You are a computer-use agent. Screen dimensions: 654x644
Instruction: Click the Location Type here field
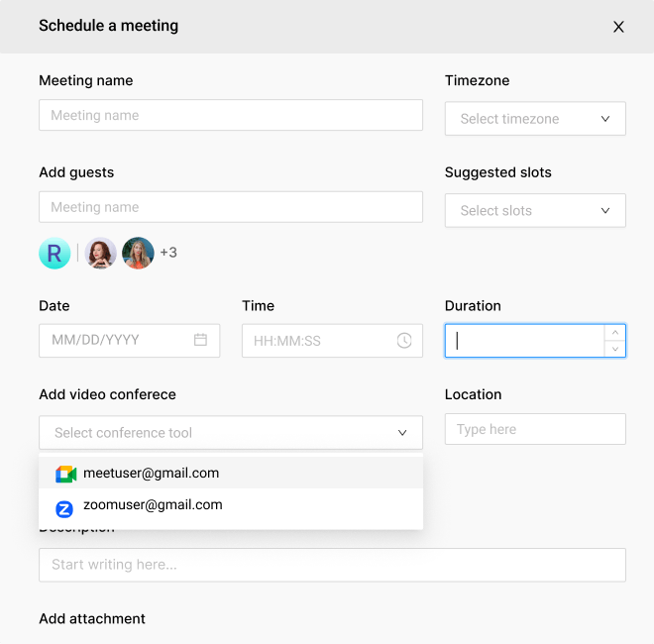pos(535,429)
